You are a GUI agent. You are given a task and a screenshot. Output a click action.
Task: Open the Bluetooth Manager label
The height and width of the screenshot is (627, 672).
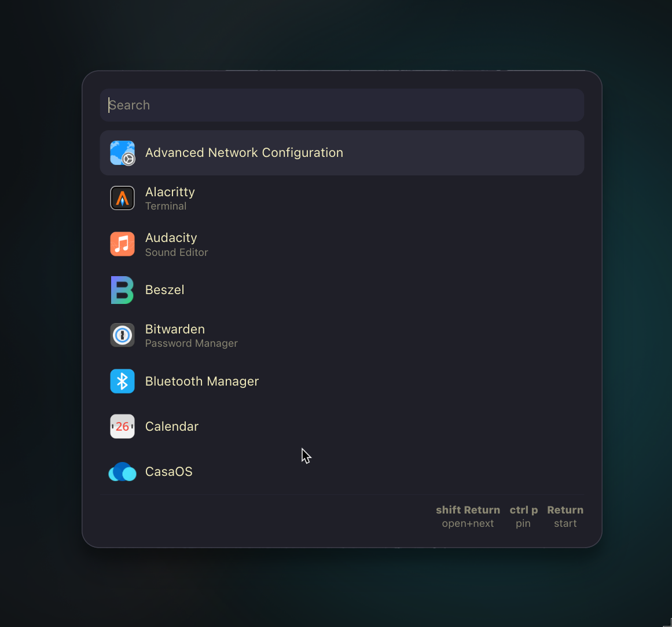(x=202, y=382)
